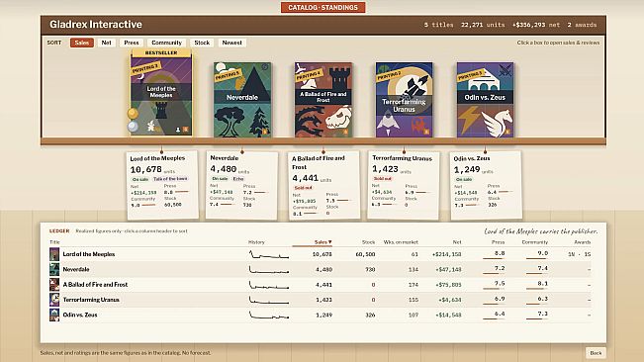Viewport: 644px width, 362px height.
Task: Open the Lord of the Meeples info card
Action: tap(162, 186)
